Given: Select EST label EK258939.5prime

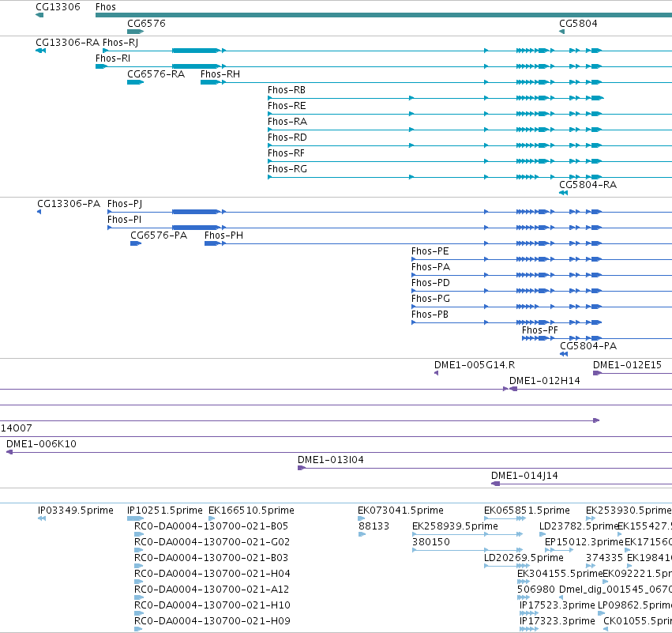Looking at the screenshot, I should (x=455, y=526).
